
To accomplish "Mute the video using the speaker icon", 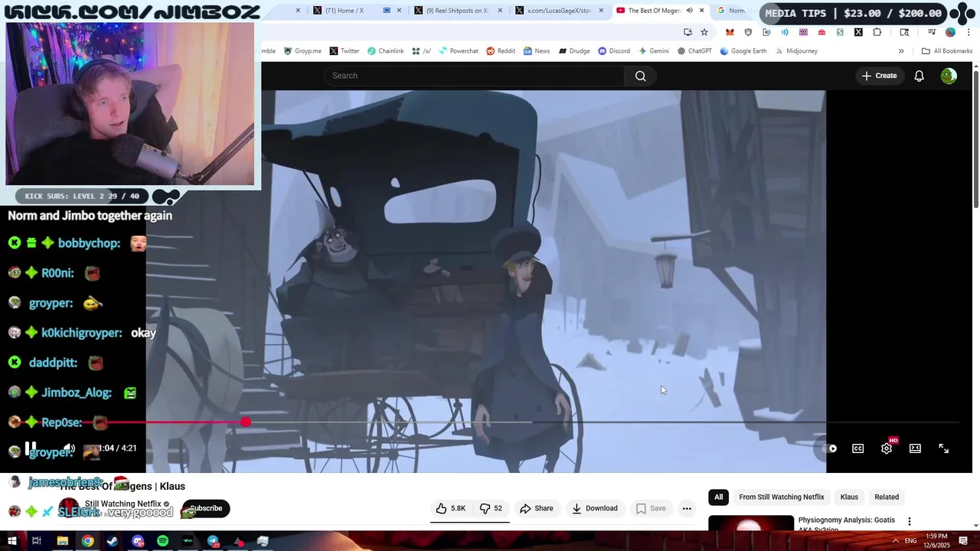I will click(x=69, y=448).
